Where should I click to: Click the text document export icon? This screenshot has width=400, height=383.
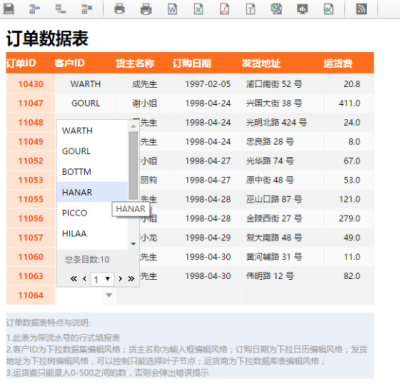pyautogui.click(x=250, y=9)
